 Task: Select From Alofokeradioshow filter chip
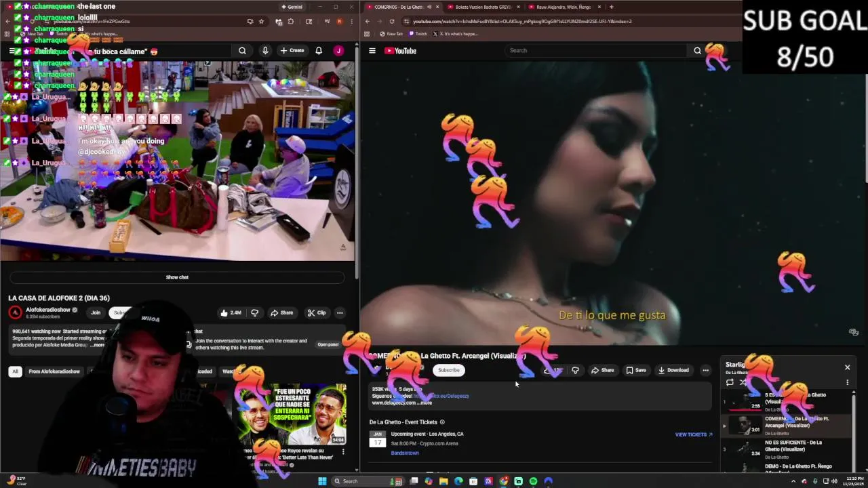pyautogui.click(x=54, y=371)
